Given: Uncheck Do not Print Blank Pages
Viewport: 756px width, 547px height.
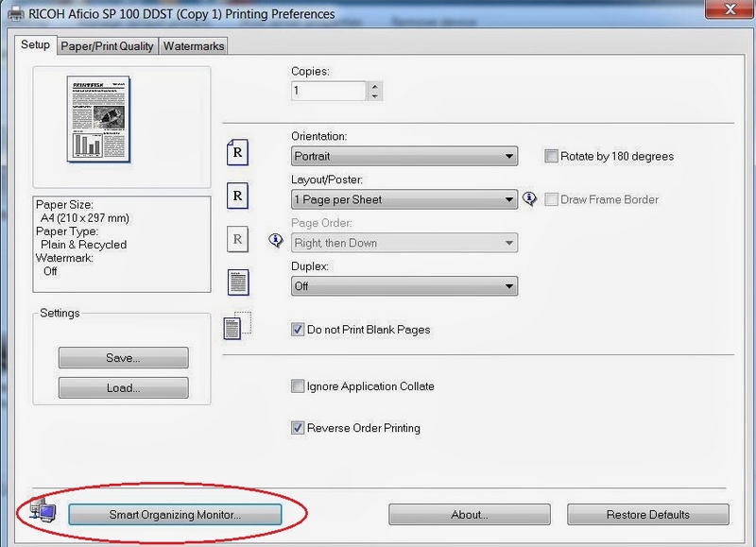Looking at the screenshot, I should tap(298, 330).
